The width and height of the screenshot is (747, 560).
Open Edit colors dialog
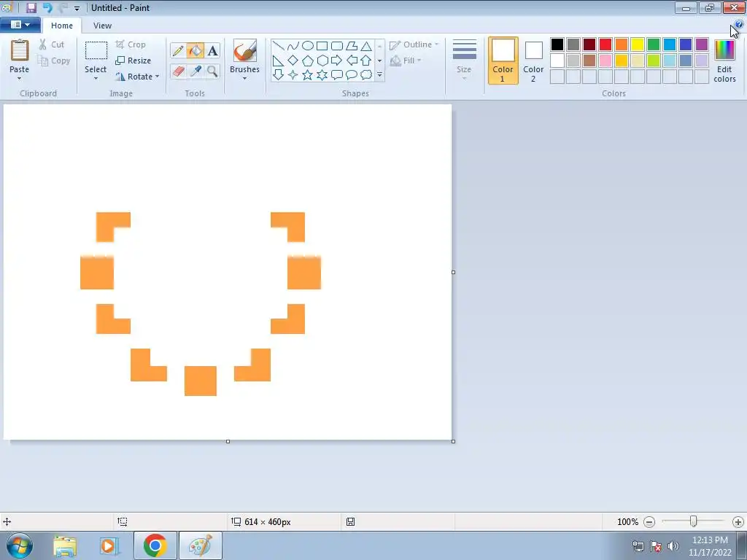(724, 61)
